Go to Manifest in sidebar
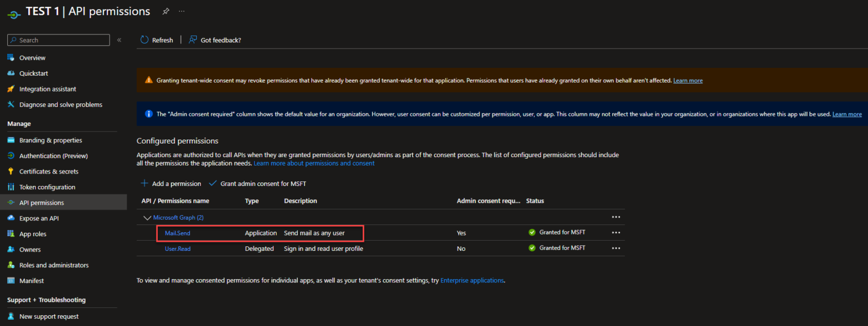868x326 pixels. coord(31,281)
